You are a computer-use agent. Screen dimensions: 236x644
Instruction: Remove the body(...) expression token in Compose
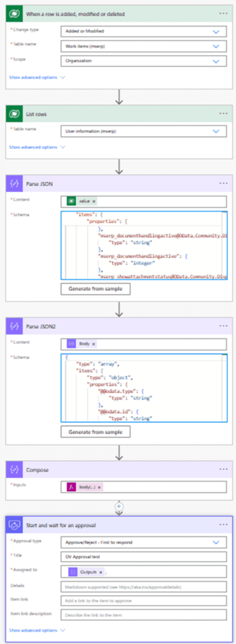pyautogui.click(x=99, y=487)
